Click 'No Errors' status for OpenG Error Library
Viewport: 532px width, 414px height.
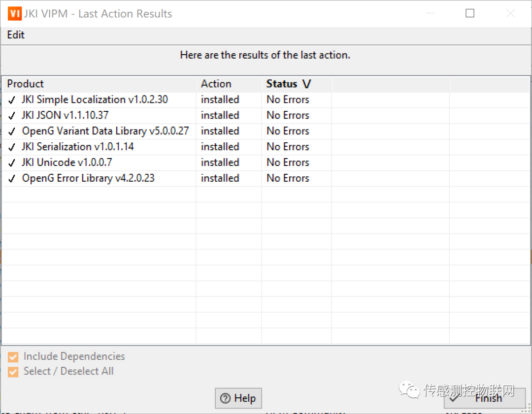[x=288, y=178]
